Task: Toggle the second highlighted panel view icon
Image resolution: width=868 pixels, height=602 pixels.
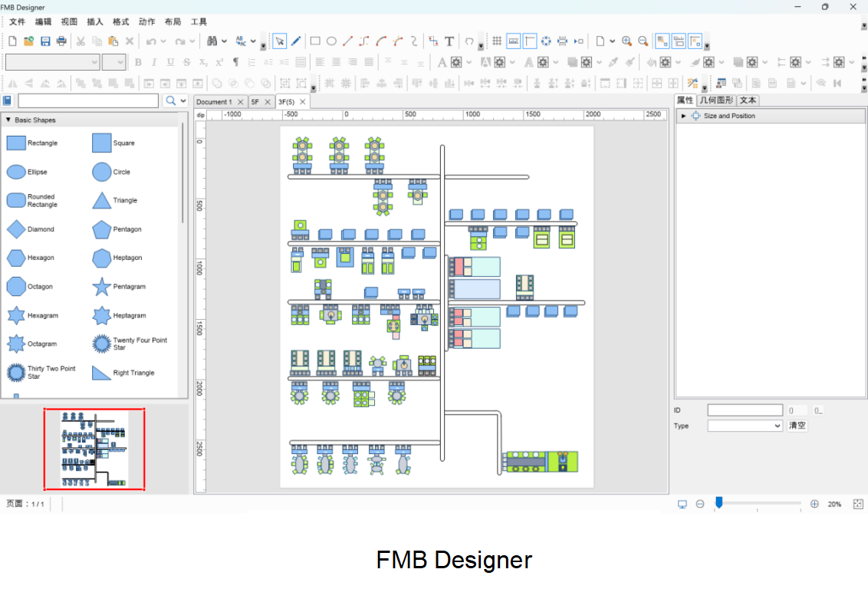Action: (x=679, y=41)
